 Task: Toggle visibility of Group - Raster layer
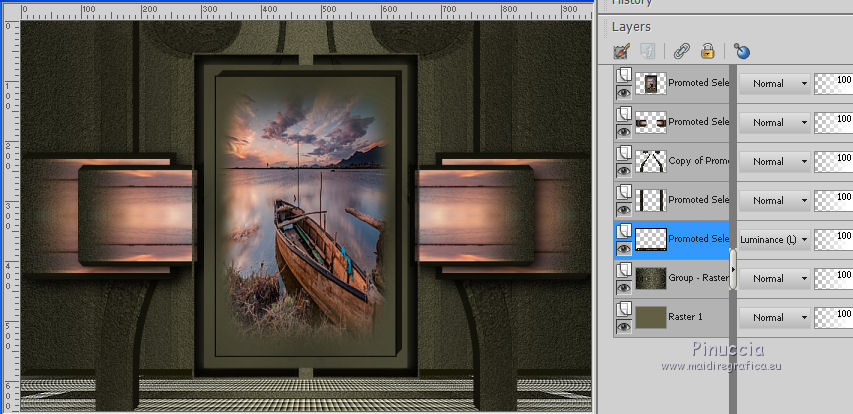coord(624,287)
